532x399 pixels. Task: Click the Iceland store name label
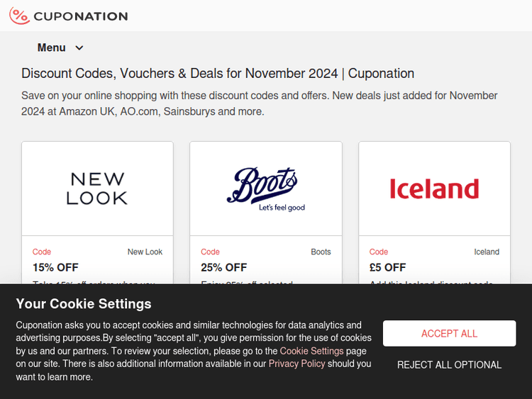pos(487,252)
